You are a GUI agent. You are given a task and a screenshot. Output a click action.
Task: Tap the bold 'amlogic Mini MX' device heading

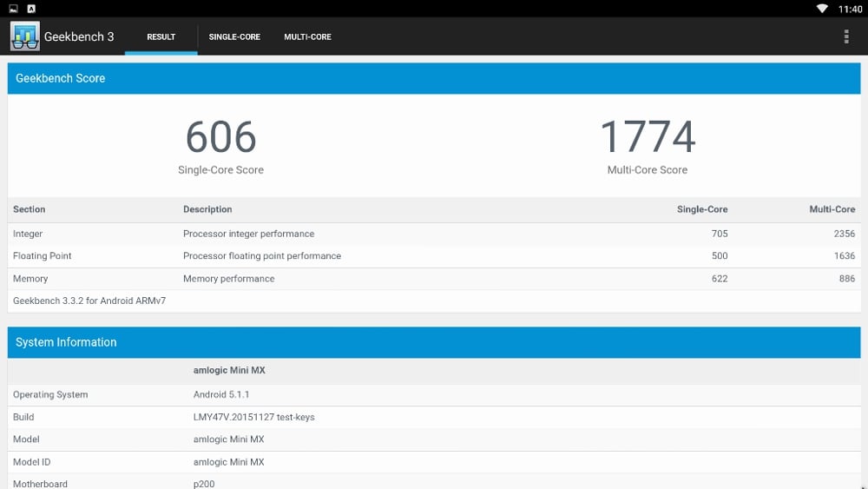229,370
